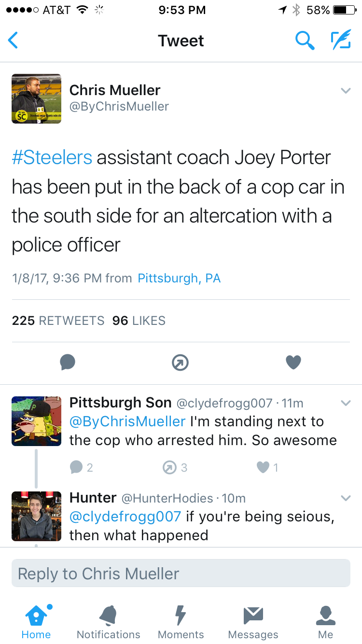The height and width of the screenshot is (644, 362).
Task: Expand chevron menu on Hunter's reply
Action: coord(346,498)
